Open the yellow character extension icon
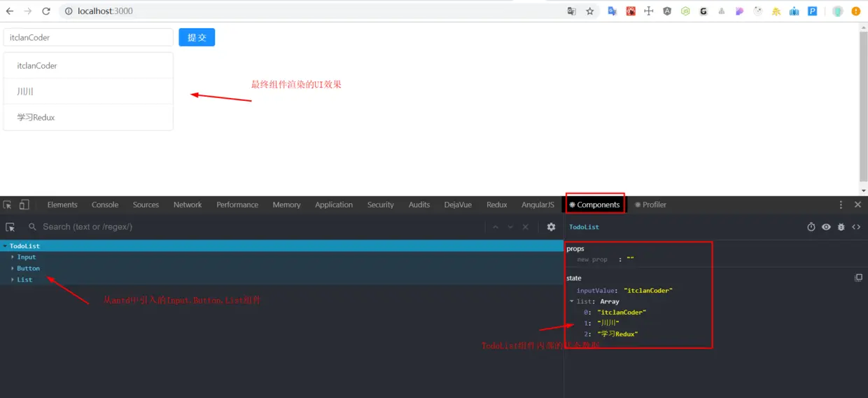Viewport: 868px width, 398px height. pos(776,11)
